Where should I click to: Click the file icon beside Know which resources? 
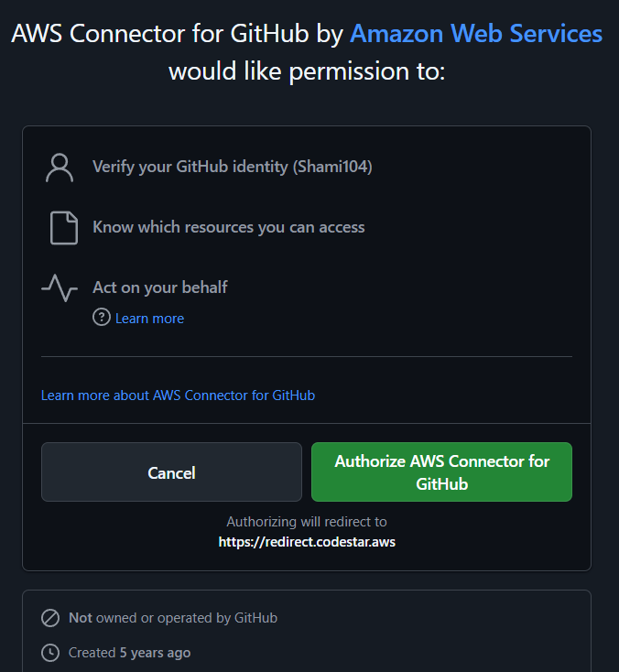click(64, 228)
